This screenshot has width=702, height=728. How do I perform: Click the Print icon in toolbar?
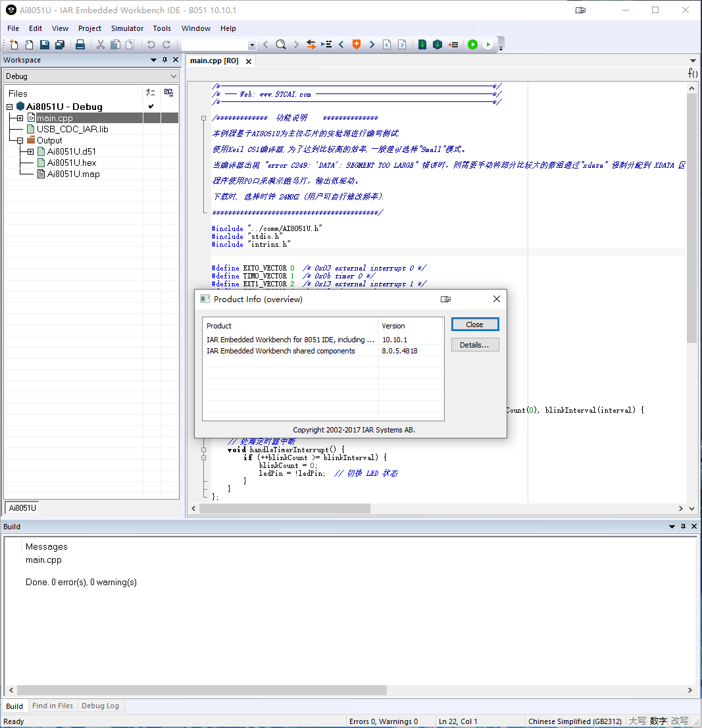click(80, 45)
